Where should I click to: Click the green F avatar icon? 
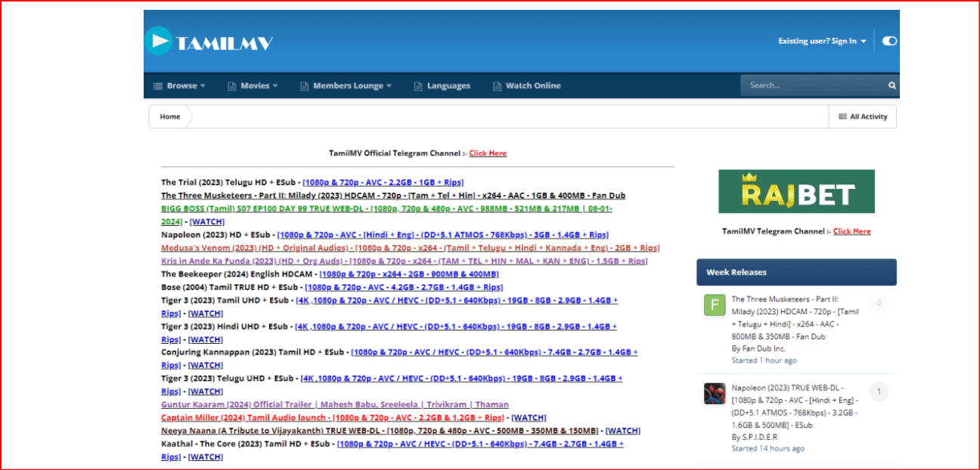715,305
